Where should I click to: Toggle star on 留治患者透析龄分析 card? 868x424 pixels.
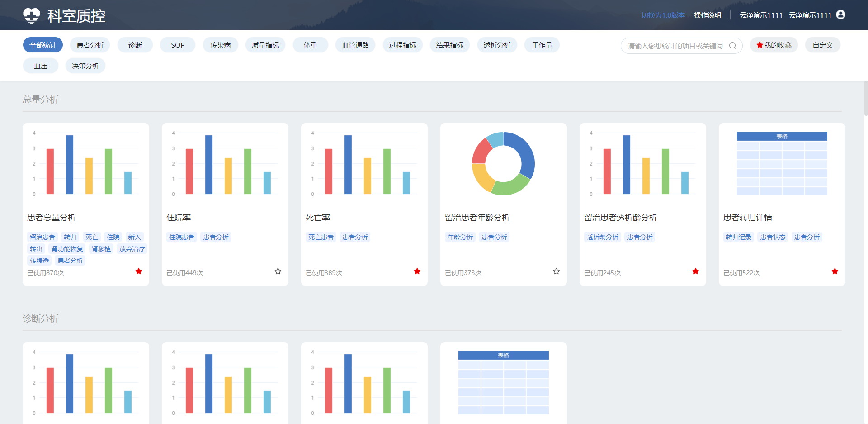(696, 271)
